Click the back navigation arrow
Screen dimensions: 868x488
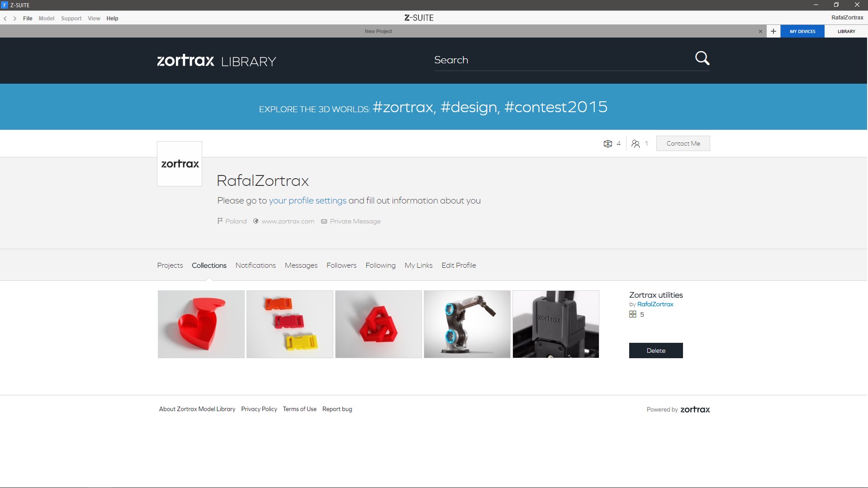[x=5, y=19]
